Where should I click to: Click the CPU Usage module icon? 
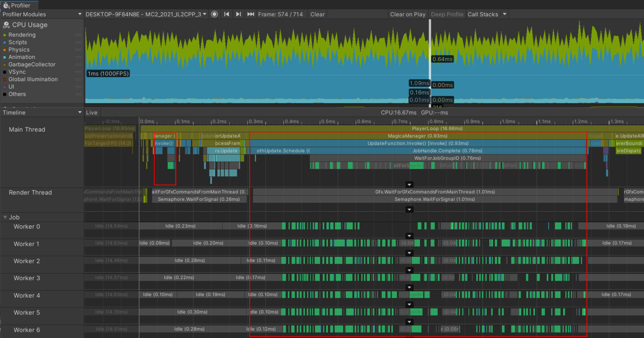(x=6, y=25)
